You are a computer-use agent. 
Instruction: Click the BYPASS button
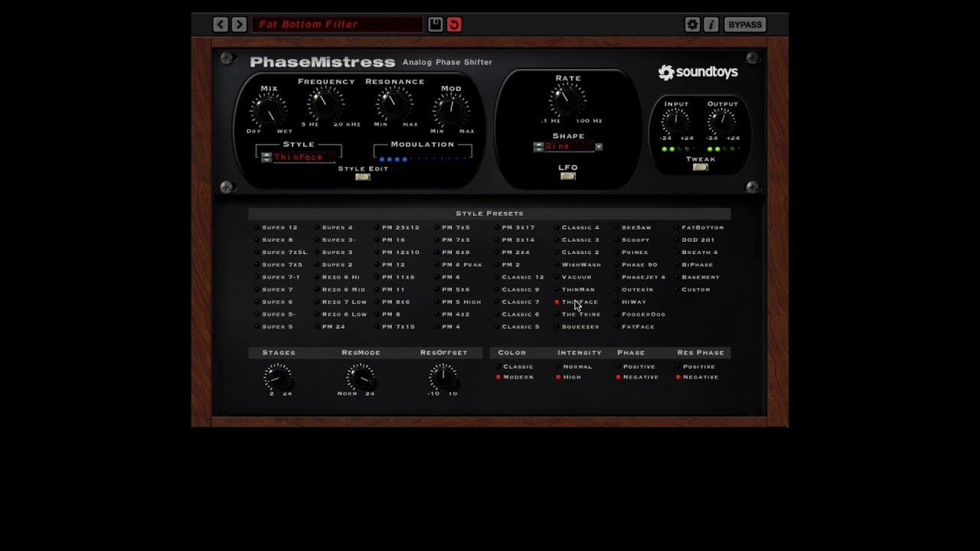click(x=745, y=24)
